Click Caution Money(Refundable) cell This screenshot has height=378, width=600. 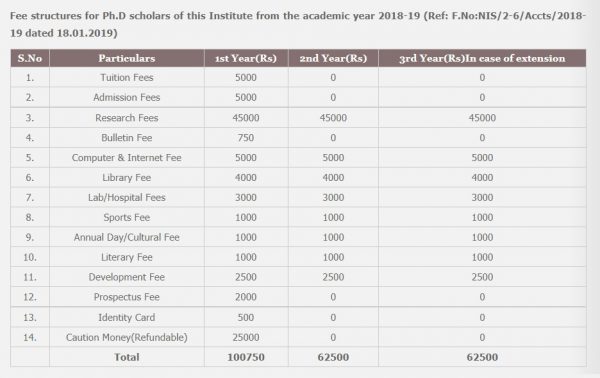click(127, 337)
